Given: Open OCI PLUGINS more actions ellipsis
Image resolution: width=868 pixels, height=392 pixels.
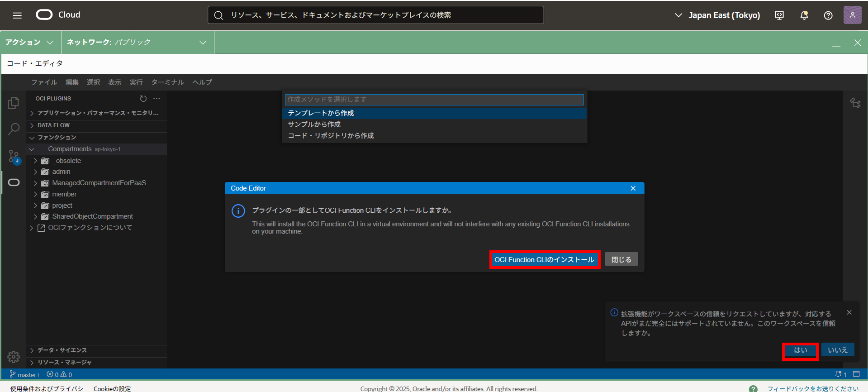Looking at the screenshot, I should [x=157, y=99].
